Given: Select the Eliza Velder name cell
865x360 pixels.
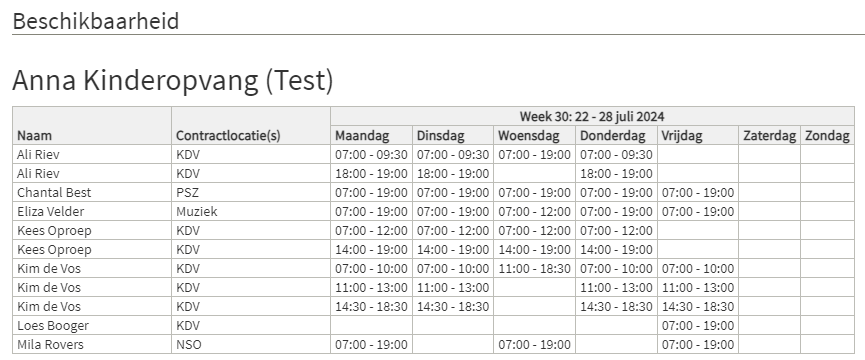Looking at the screenshot, I should 92,212.
